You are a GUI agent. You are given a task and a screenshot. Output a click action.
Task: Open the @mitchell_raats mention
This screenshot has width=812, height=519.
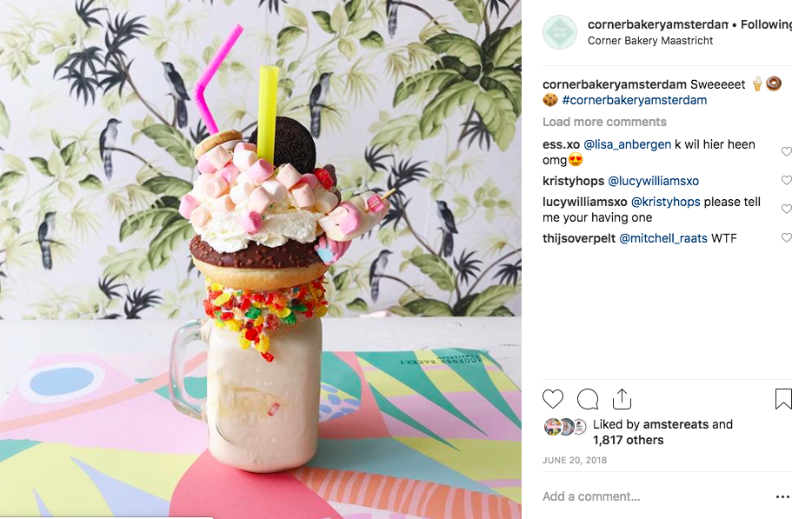coord(663,238)
